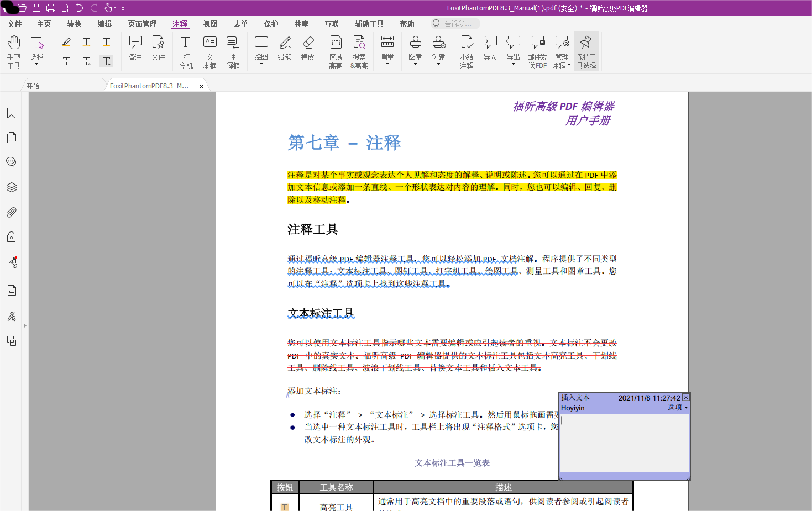Screen dimensions: 812x511
Task: Open the Security lock side panel
Action: click(x=11, y=237)
